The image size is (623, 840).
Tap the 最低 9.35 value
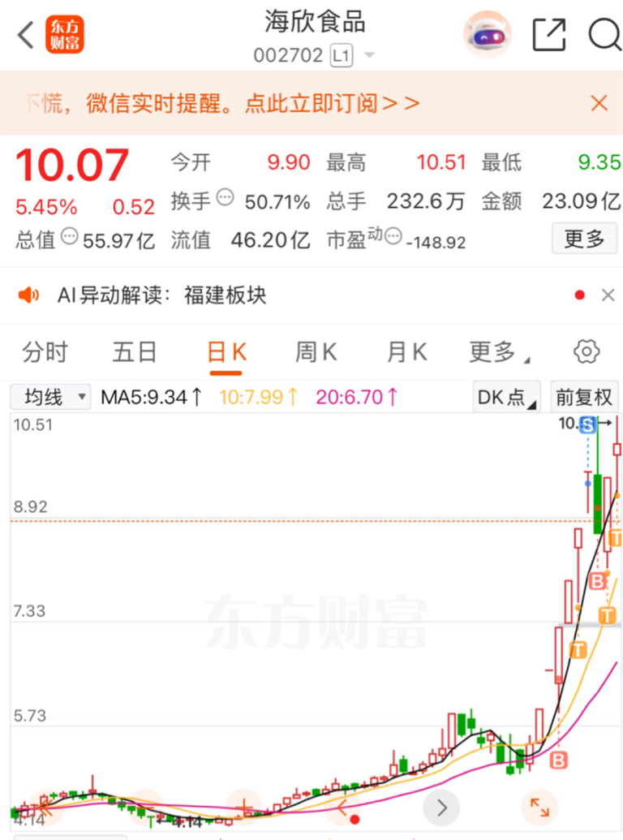599,162
